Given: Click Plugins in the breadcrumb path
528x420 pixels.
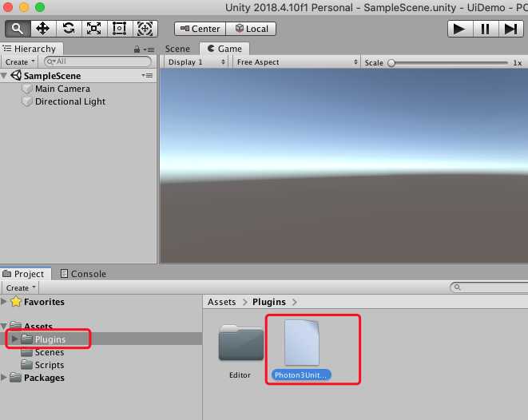Looking at the screenshot, I should [269, 302].
